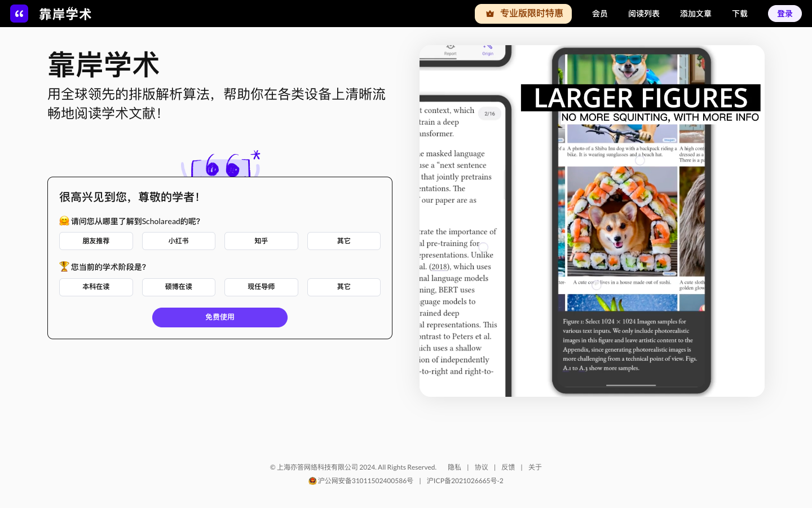Click the 免费使用 button
This screenshot has height=508, width=812.
pyautogui.click(x=220, y=317)
